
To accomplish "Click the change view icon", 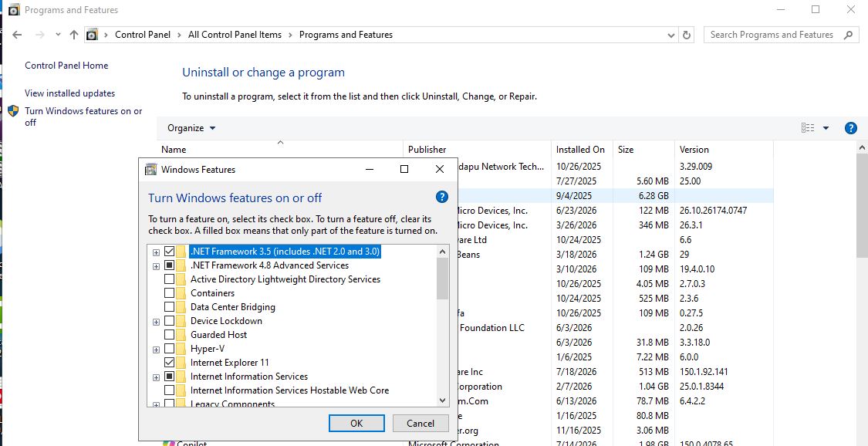I will click(x=808, y=128).
